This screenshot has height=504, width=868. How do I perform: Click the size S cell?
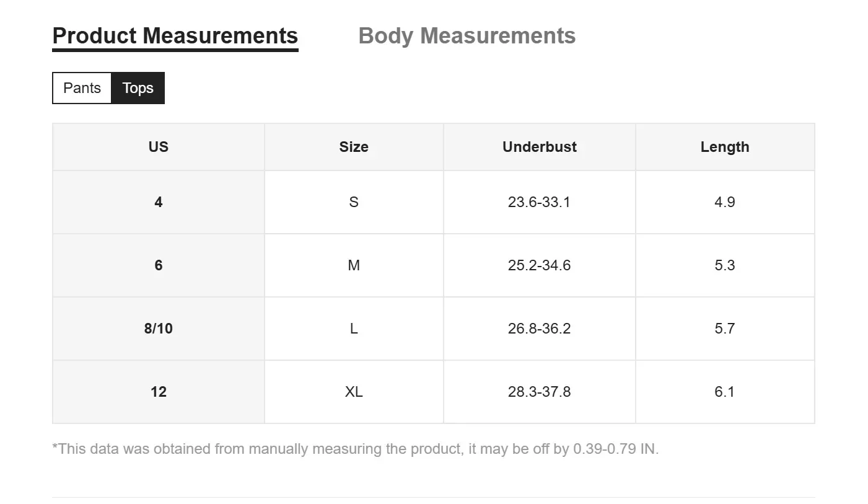coord(354,202)
